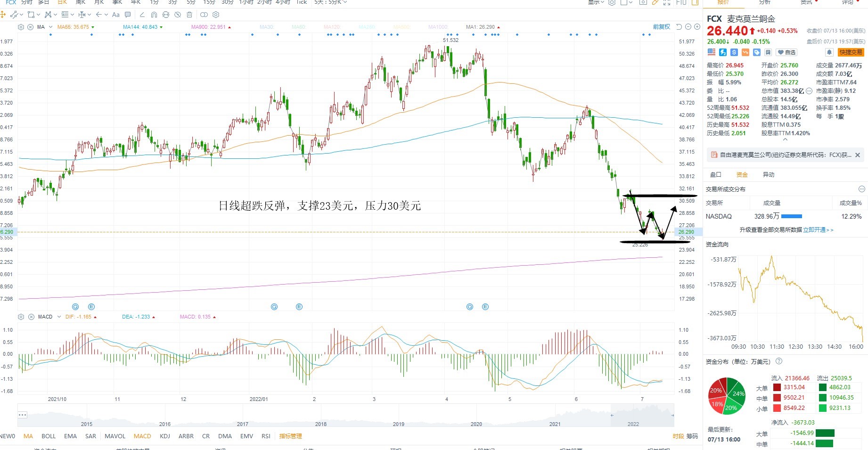The image size is (868, 450).
Task: Collapse the quote details panel chevron
Action: [x=785, y=139]
